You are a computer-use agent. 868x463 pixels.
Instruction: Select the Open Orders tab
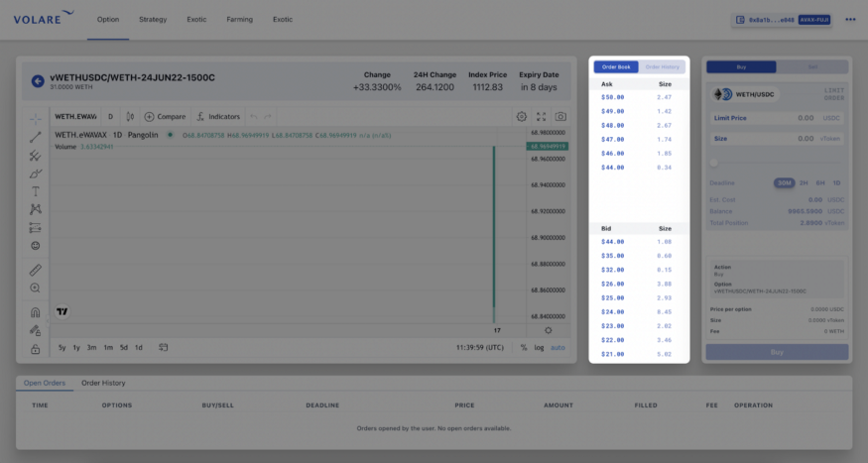45,383
